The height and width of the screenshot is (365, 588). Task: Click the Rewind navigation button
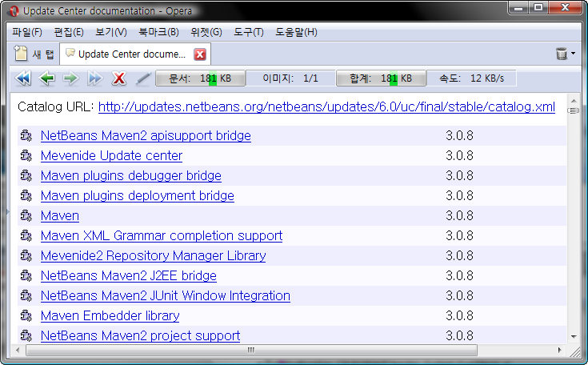(23, 78)
